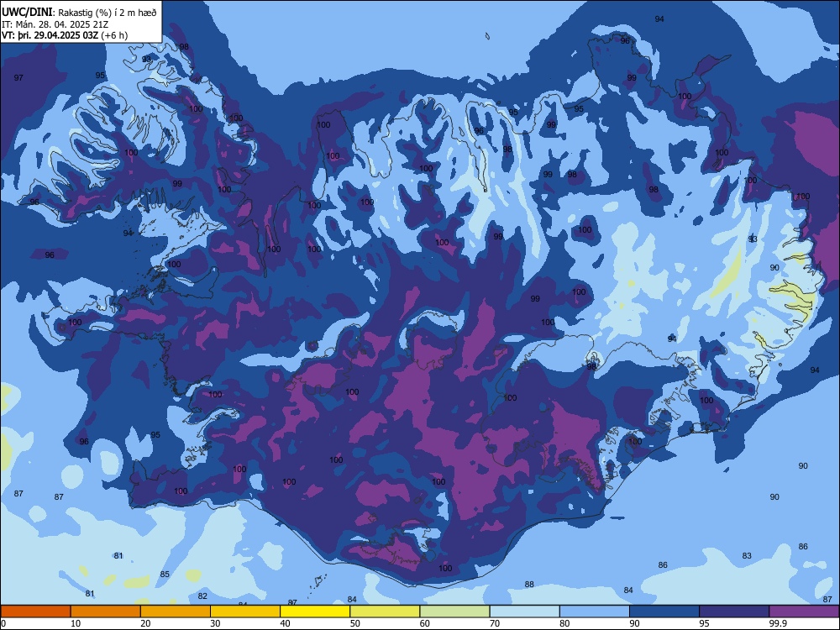Click the '82' humidity value on the map

tap(202, 596)
